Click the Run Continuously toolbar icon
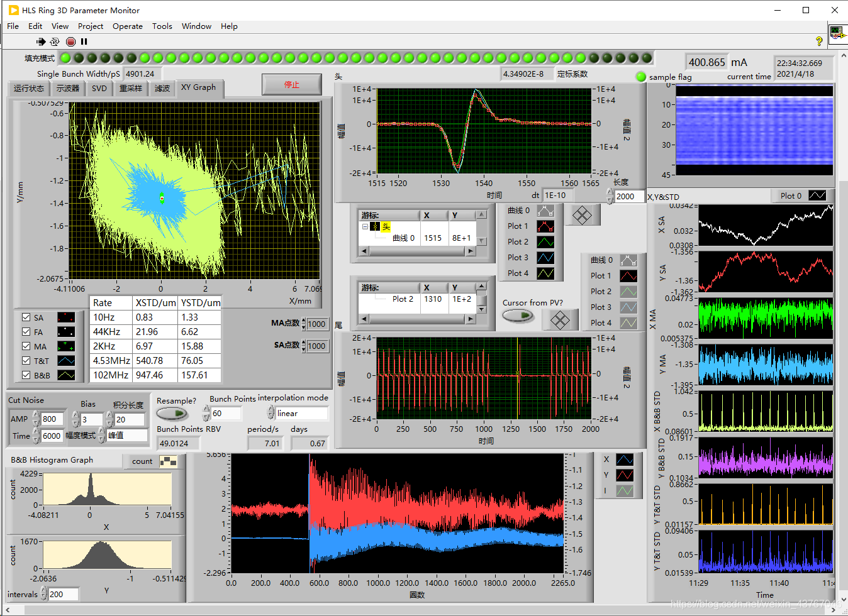This screenshot has width=848, height=616. (x=55, y=41)
